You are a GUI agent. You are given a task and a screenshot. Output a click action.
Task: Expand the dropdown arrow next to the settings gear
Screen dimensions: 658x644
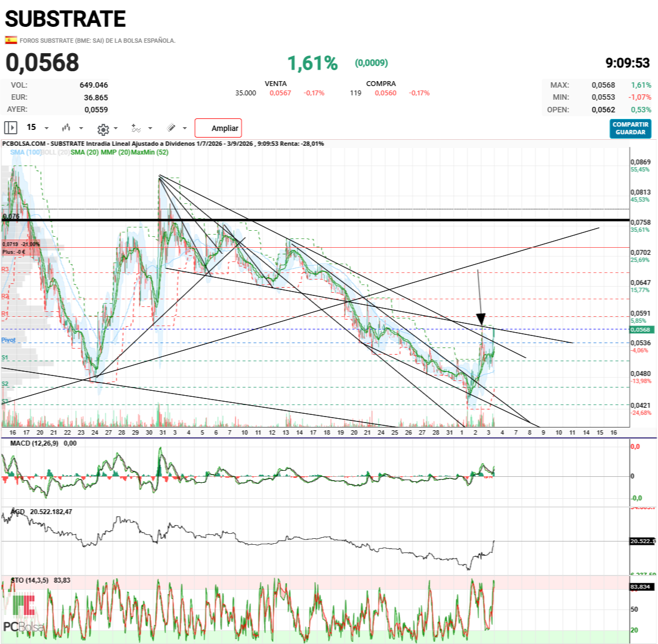[x=116, y=129]
